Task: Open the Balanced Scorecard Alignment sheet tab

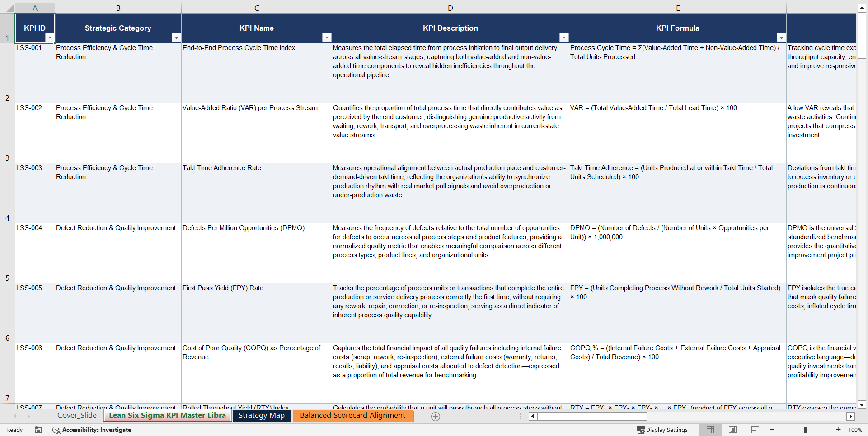Action: [x=352, y=416]
